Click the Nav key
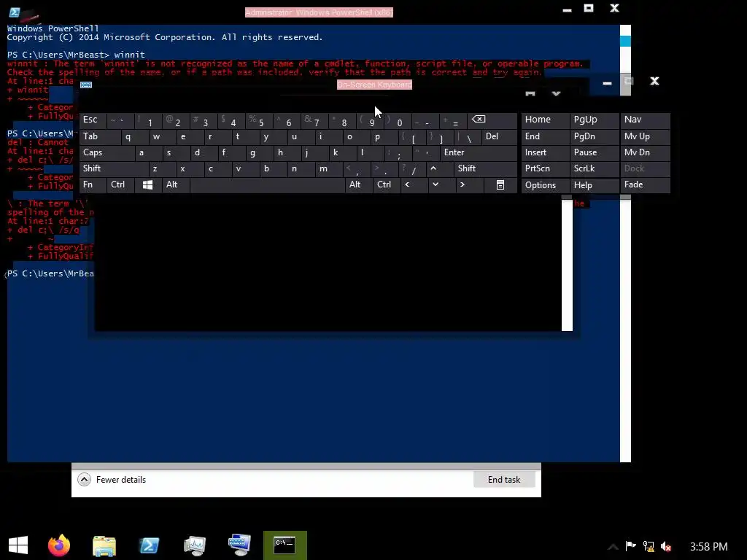The height and width of the screenshot is (560, 747). (x=645, y=120)
